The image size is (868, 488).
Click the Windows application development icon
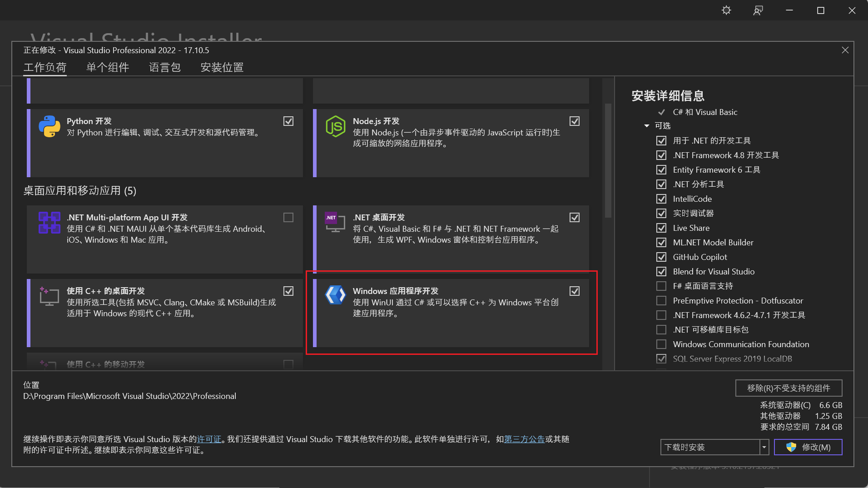pos(336,295)
